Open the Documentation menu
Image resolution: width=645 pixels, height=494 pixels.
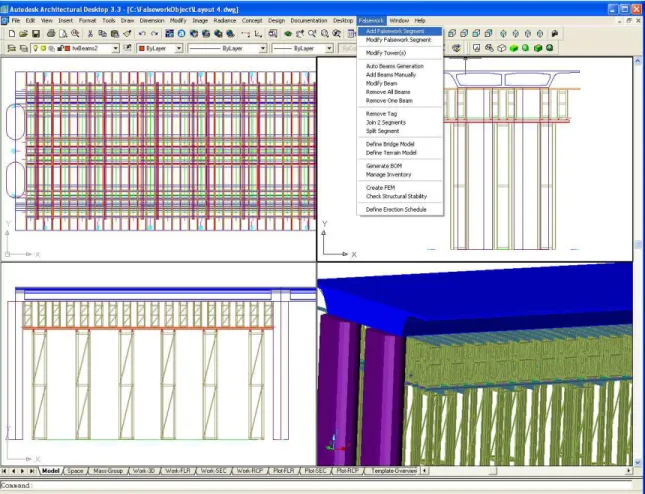(x=309, y=21)
